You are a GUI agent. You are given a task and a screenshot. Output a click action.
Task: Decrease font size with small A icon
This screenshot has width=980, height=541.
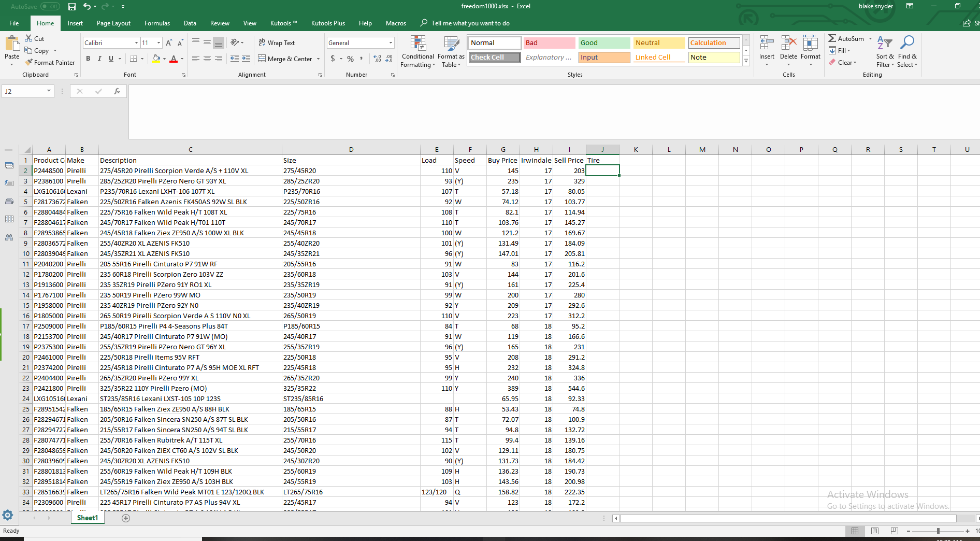point(180,43)
